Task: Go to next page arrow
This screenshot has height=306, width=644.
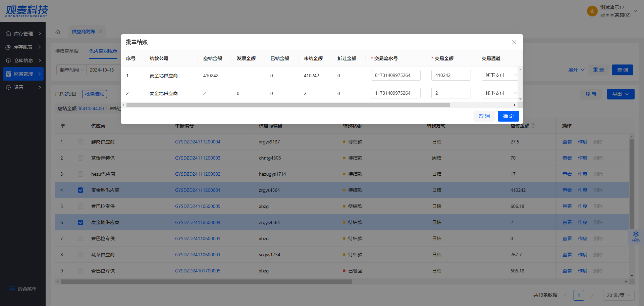Action: (x=592, y=295)
